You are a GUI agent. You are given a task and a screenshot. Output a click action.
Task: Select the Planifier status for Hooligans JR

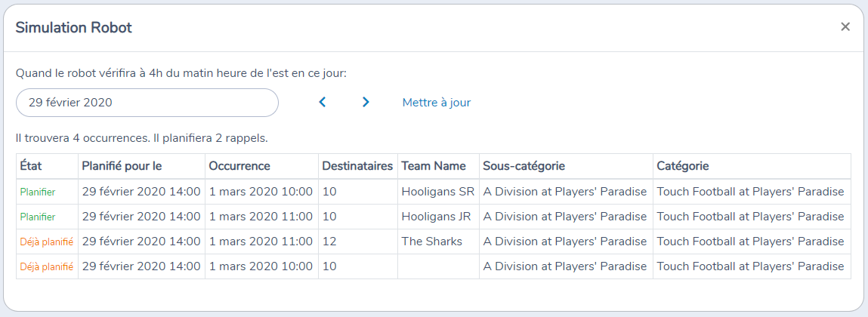[38, 217]
